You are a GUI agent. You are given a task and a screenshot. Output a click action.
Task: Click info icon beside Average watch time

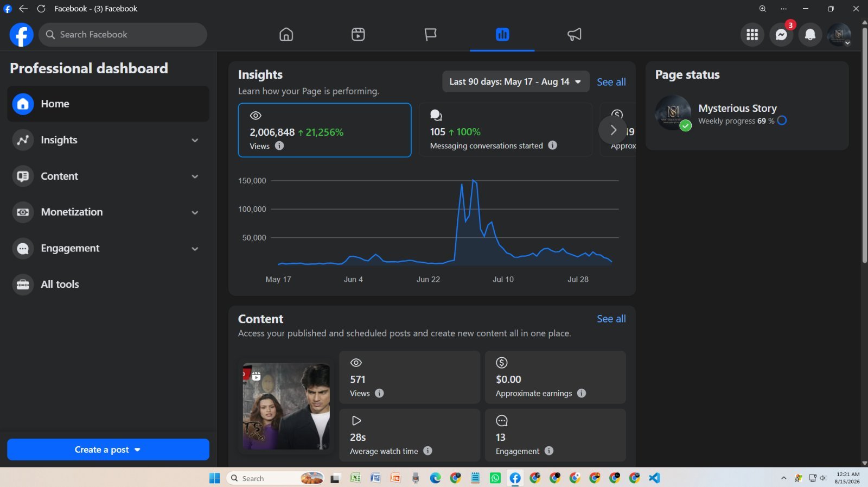pos(427,451)
